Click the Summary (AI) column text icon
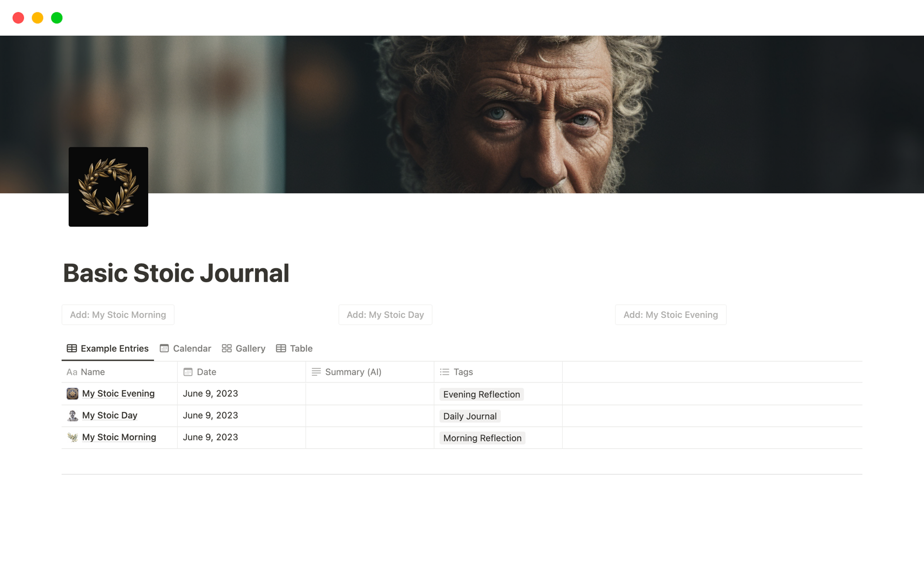The width and height of the screenshot is (924, 578). point(316,372)
